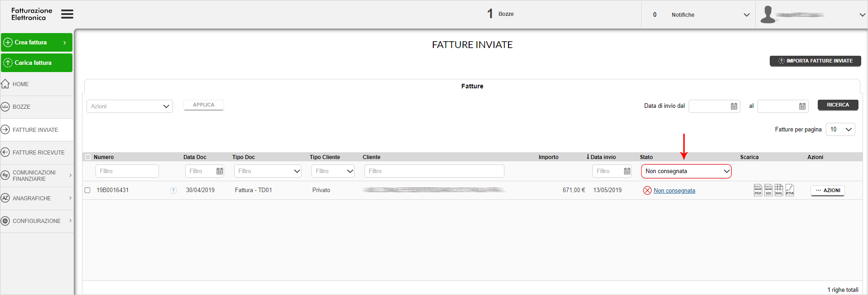Open the Tipo Cliente filter dropdown
868x295 pixels.
[333, 171]
